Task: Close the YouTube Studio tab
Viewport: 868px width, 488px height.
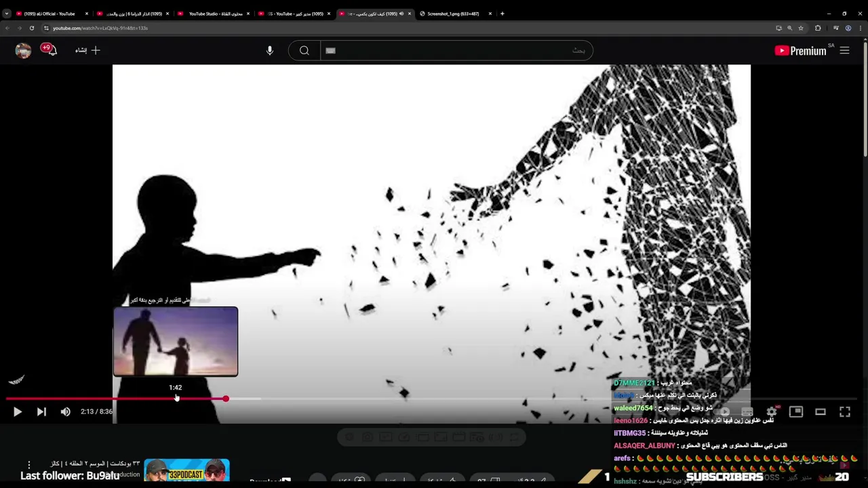Action: (x=248, y=14)
